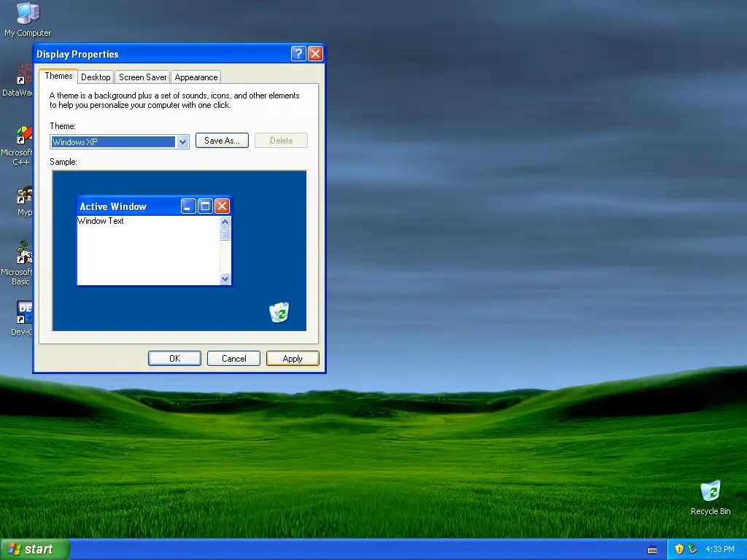Click minimize button in sample Active Window
Image resolution: width=747 pixels, height=560 pixels.
(x=189, y=206)
